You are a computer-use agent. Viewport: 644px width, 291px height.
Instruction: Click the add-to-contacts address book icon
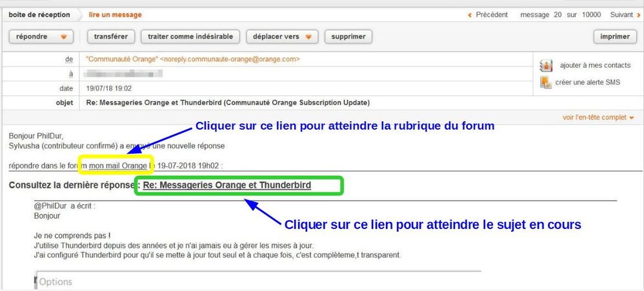tap(547, 66)
